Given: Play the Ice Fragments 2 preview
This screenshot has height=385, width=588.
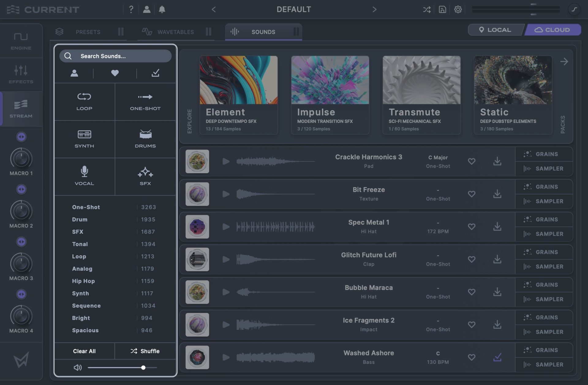Looking at the screenshot, I should pyautogui.click(x=226, y=325).
